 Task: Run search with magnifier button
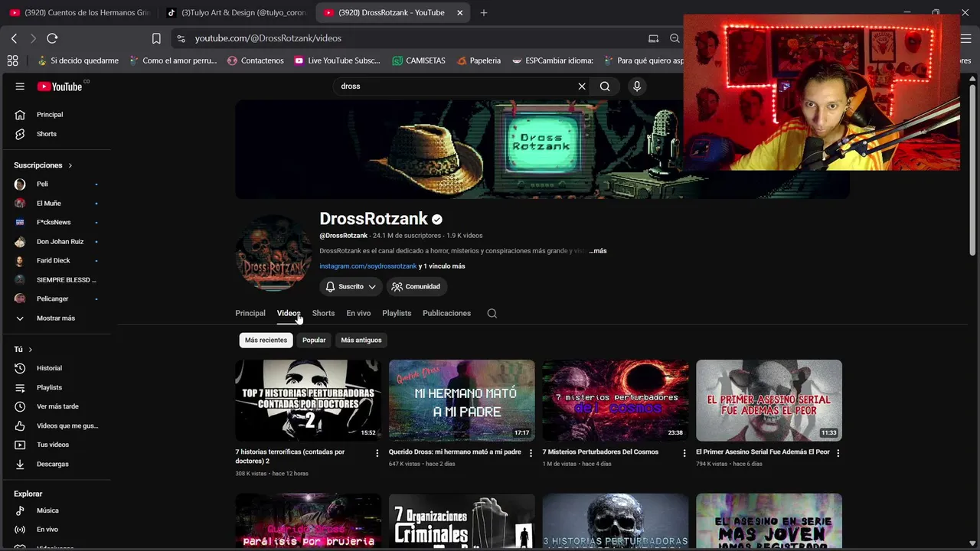point(605,86)
